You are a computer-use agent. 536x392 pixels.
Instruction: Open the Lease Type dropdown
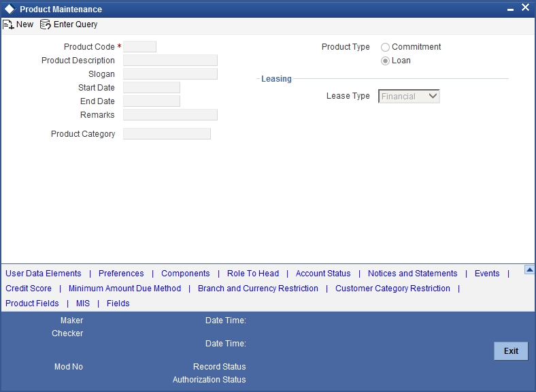[x=409, y=96]
